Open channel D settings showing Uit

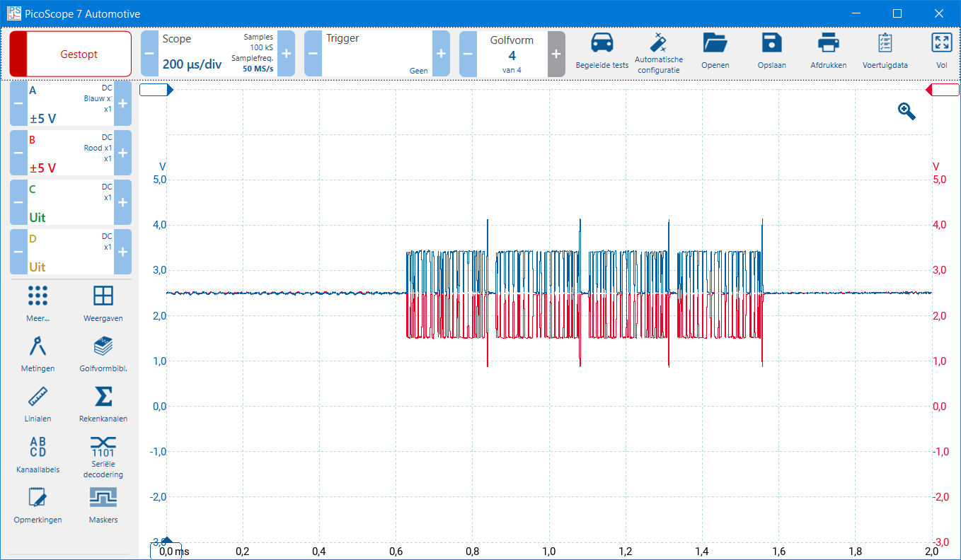click(x=70, y=252)
